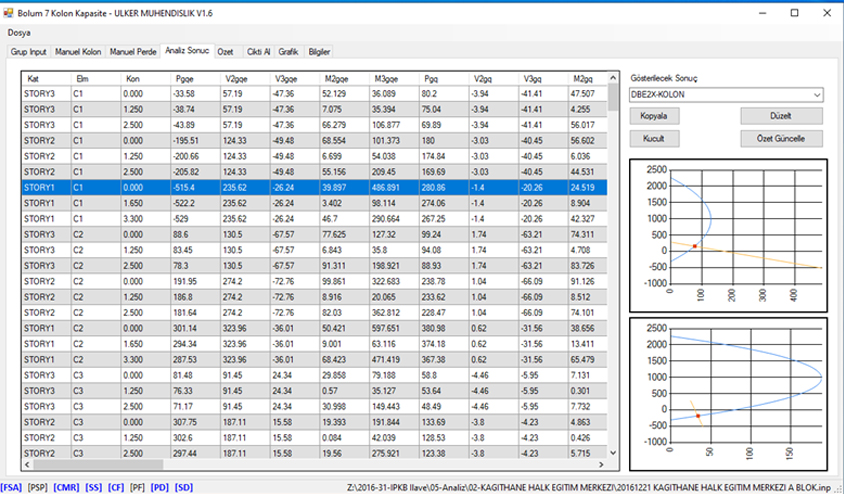Open the Cikti Al tab

[258, 52]
